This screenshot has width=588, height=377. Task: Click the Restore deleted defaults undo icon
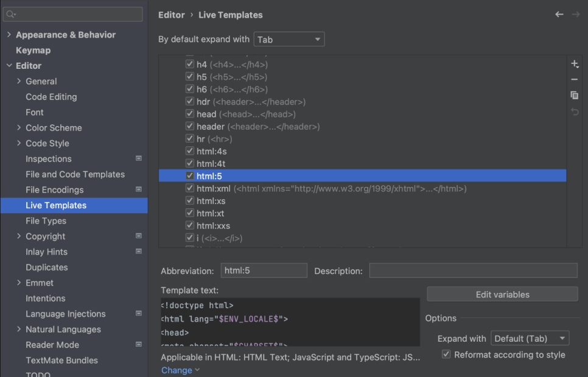tap(575, 111)
